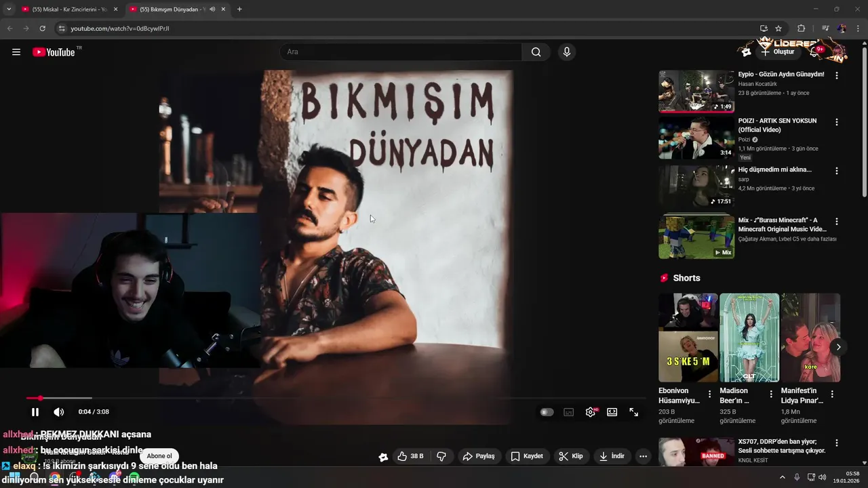Screen dimensions: 868x488
Task: Bookmark this page with the star
Action: point(778,28)
